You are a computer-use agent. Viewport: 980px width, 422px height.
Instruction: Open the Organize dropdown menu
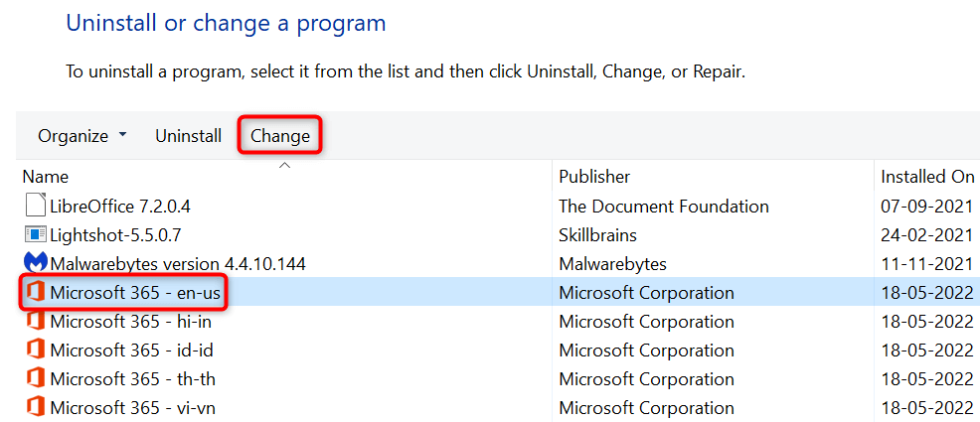(82, 136)
